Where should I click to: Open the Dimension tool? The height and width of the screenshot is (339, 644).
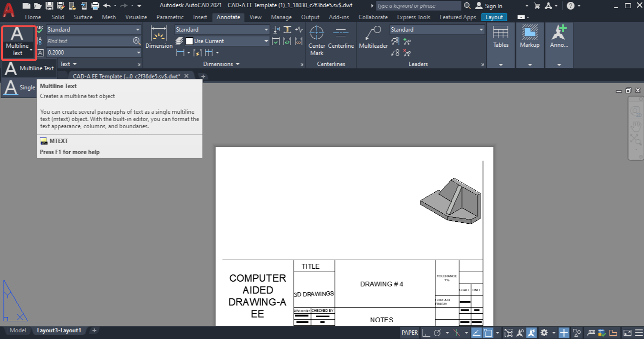(159, 38)
